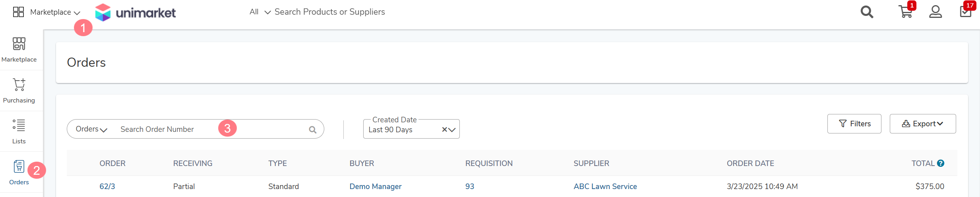Open Lists in the left sidebar

(x=19, y=132)
